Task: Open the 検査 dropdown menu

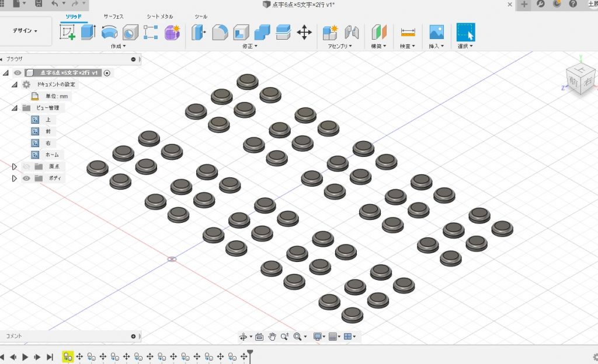Action: (x=408, y=46)
